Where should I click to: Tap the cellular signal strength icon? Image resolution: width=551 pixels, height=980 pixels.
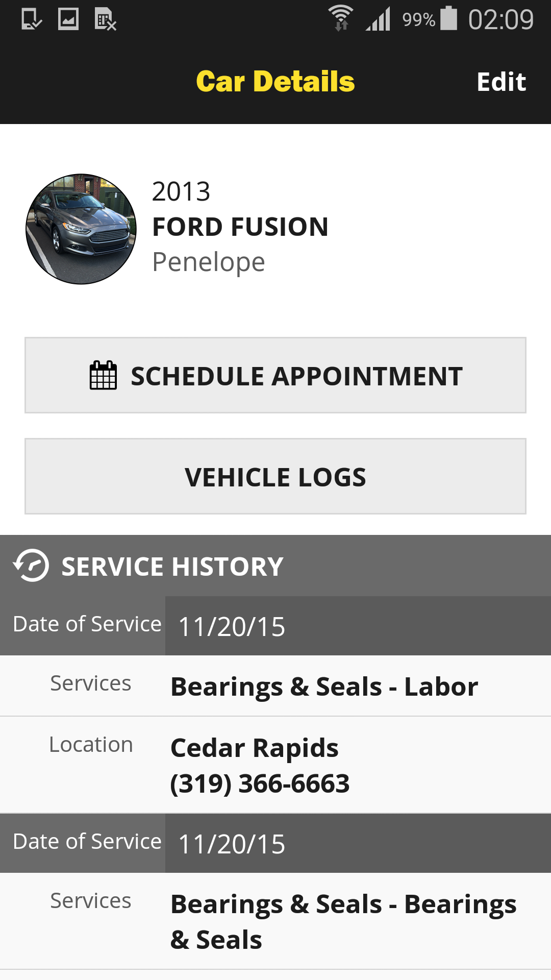(x=378, y=19)
